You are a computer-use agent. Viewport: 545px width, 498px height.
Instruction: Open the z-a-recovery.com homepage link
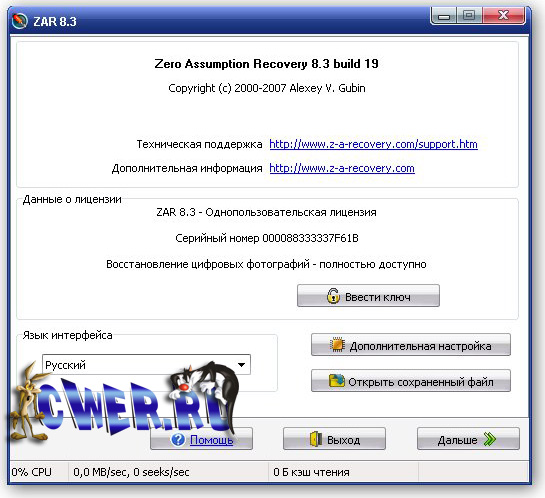[342, 169]
